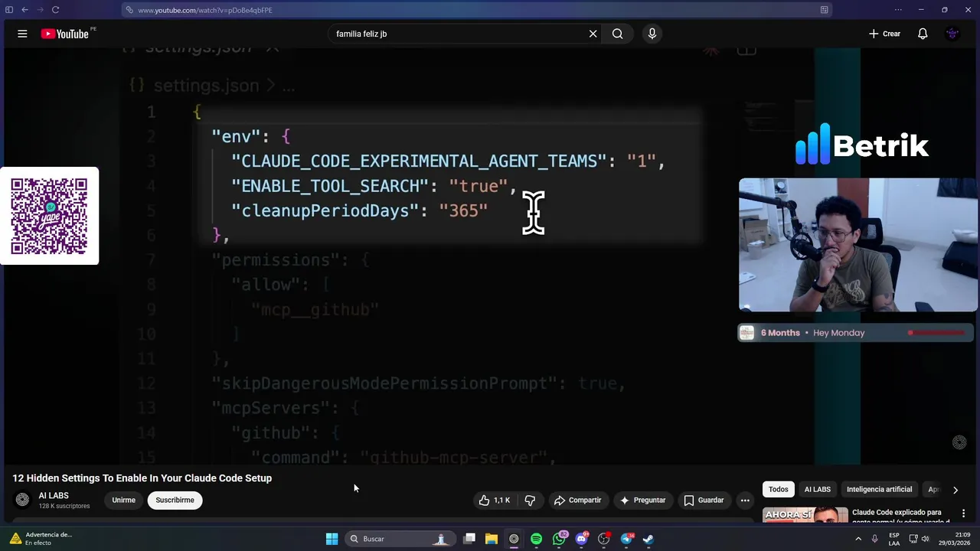Open the account avatar menu

pos(952,34)
